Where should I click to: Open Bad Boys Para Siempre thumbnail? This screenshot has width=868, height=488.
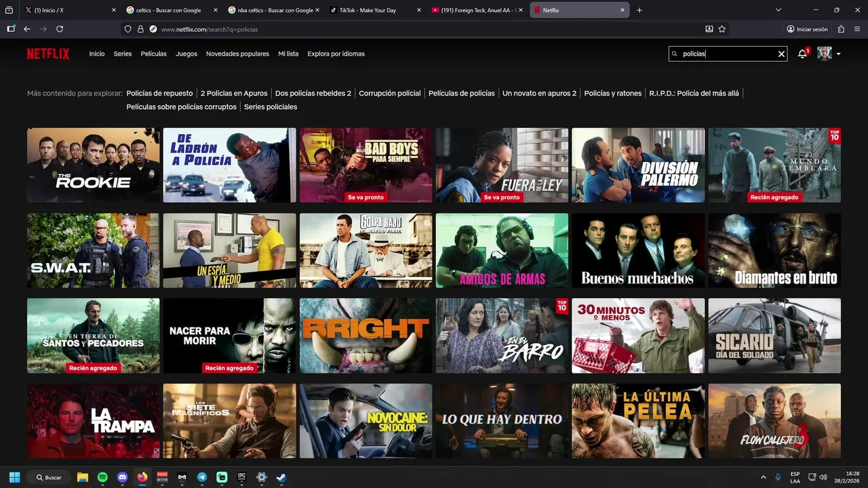366,165
